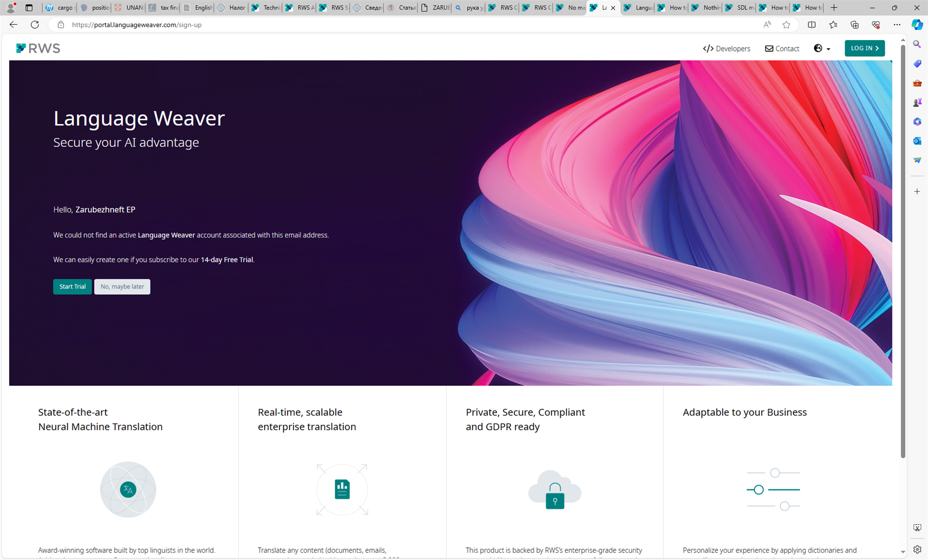Click the page vertical scrollbar thumb

pos(903,251)
